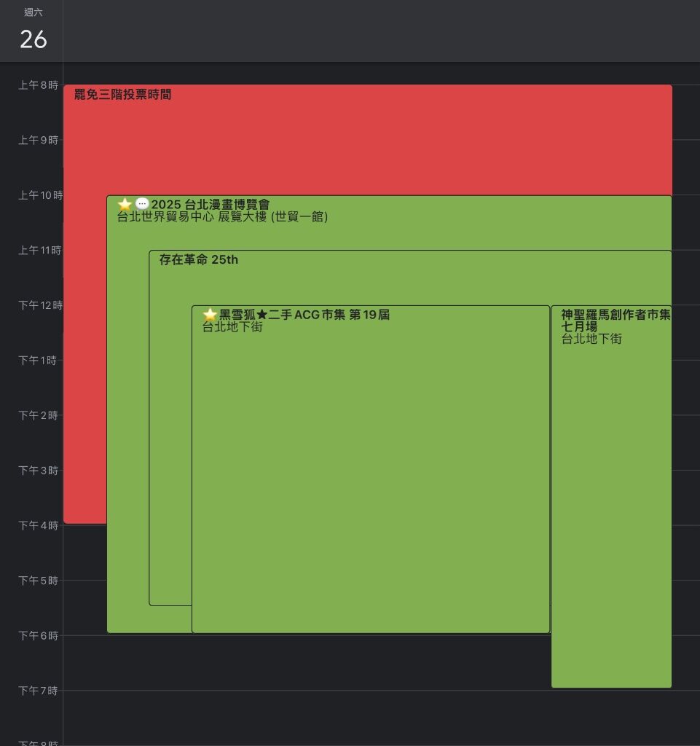Click the star icon on 黑雪狐 event
Image resolution: width=700 pixels, height=746 pixels.
210,315
